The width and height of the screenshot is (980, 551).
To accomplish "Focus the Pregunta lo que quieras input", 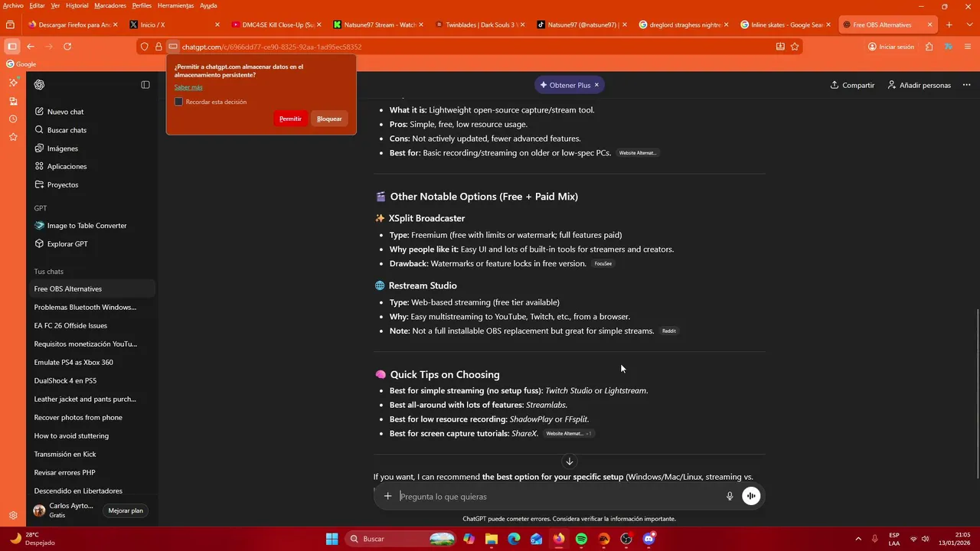I will coord(559,497).
